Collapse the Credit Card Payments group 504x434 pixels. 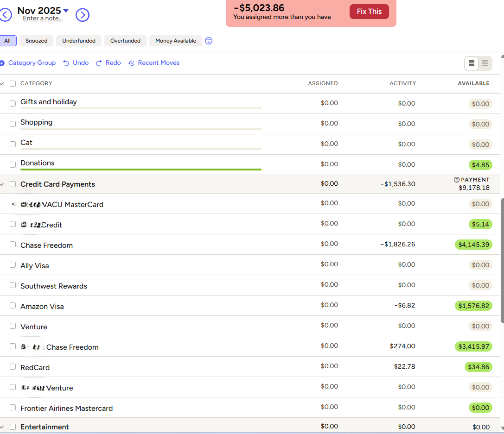[2, 184]
